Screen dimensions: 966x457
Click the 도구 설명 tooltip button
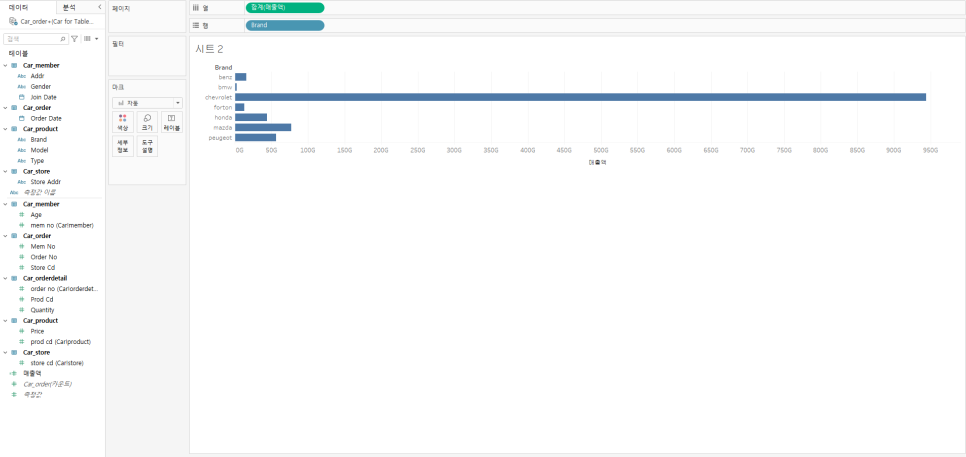(x=147, y=147)
